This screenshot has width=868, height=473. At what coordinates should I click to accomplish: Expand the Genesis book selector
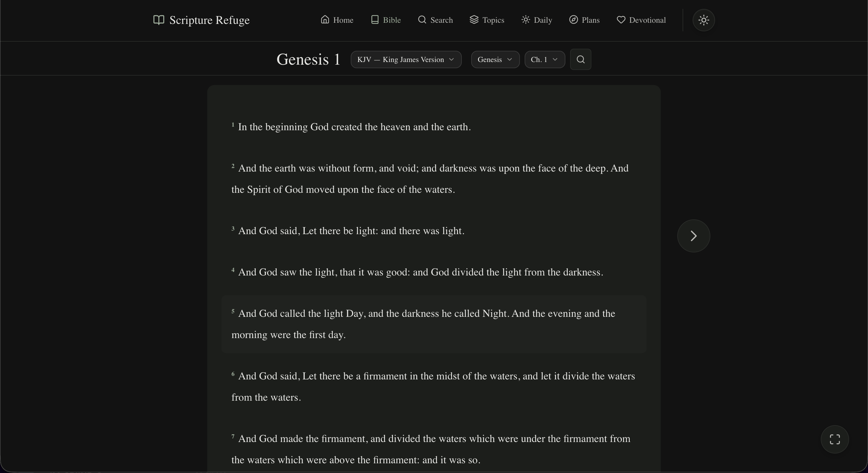pyautogui.click(x=495, y=60)
